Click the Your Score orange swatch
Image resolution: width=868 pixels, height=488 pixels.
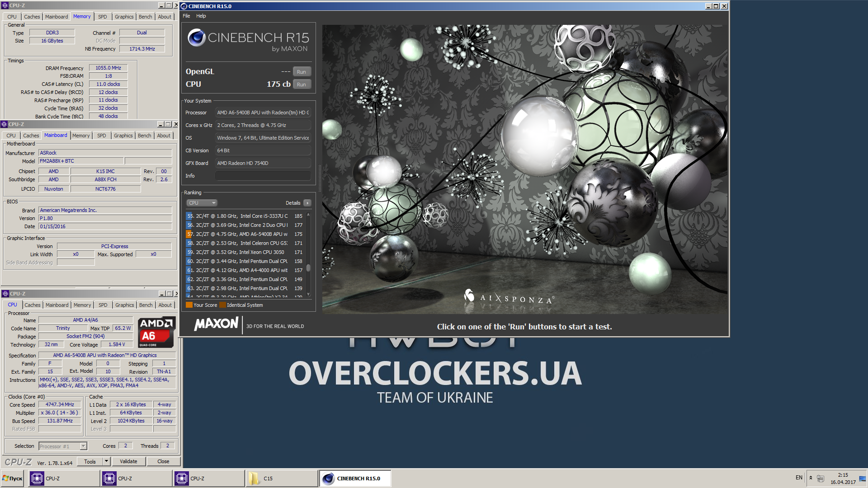189,305
